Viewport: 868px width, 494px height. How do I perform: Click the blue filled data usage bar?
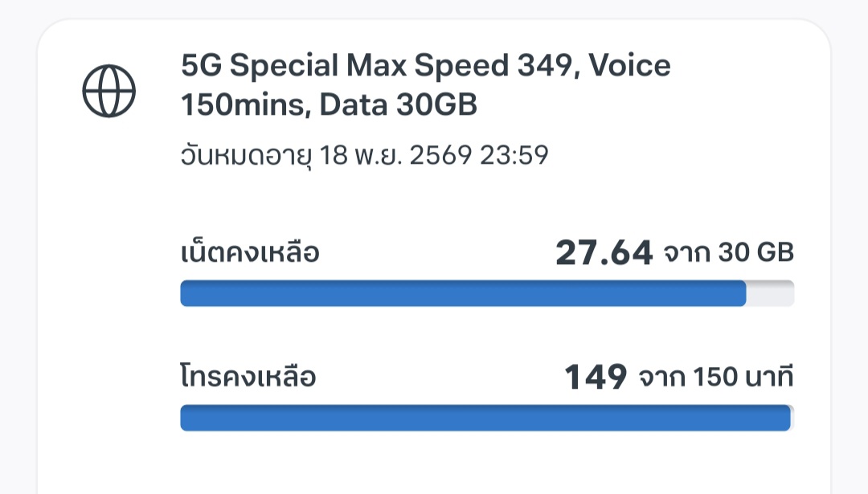(464, 293)
